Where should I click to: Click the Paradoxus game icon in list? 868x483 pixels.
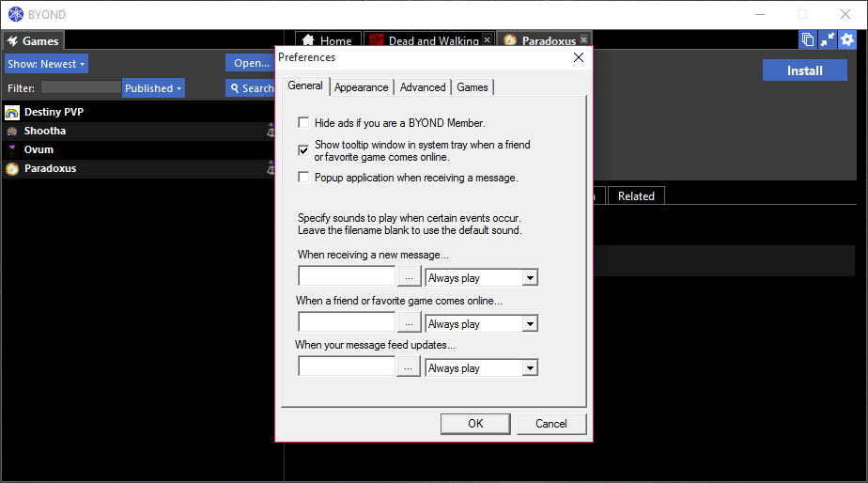click(x=12, y=168)
